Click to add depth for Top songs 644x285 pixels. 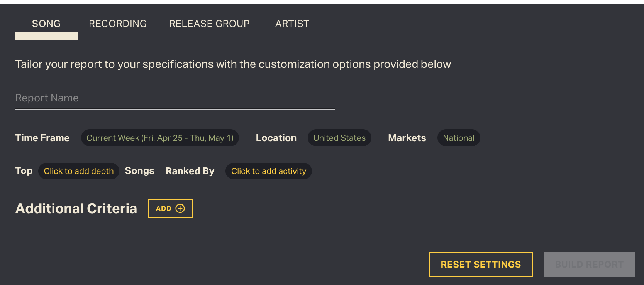click(x=79, y=171)
